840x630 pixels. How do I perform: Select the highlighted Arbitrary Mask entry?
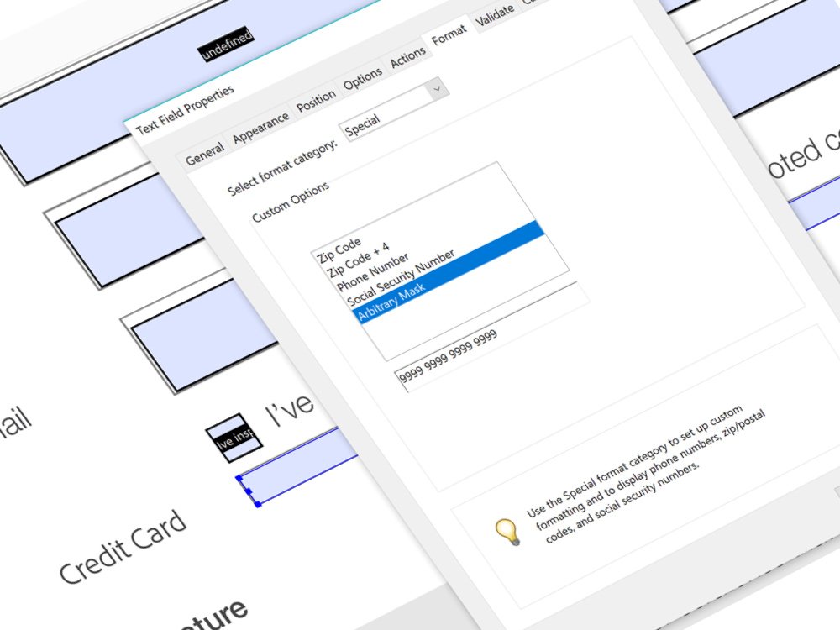pyautogui.click(x=449, y=271)
